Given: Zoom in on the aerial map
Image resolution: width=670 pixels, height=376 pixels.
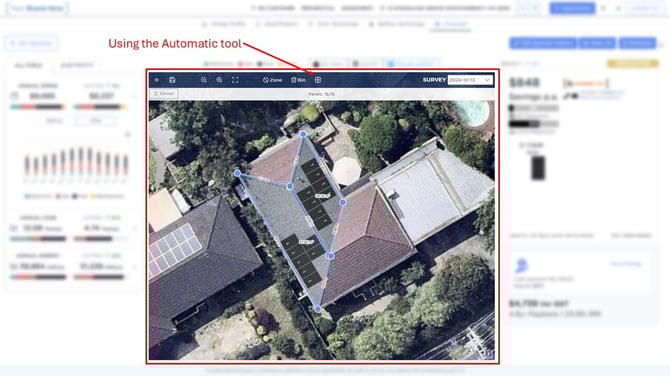Looking at the screenshot, I should [219, 80].
